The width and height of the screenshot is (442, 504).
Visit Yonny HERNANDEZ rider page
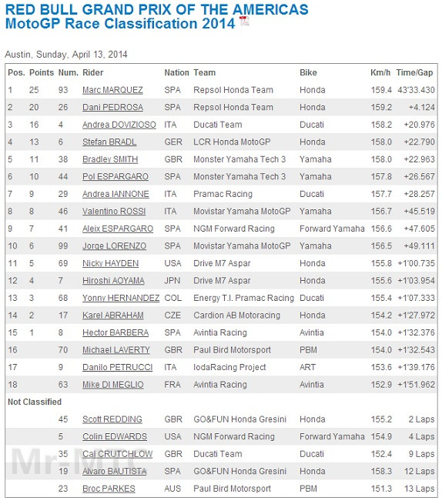pyautogui.click(x=121, y=299)
